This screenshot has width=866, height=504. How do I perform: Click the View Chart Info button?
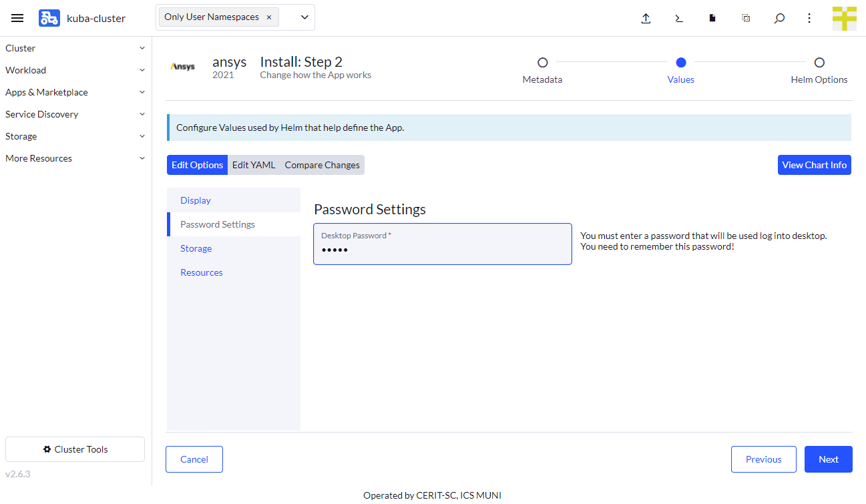tap(814, 164)
